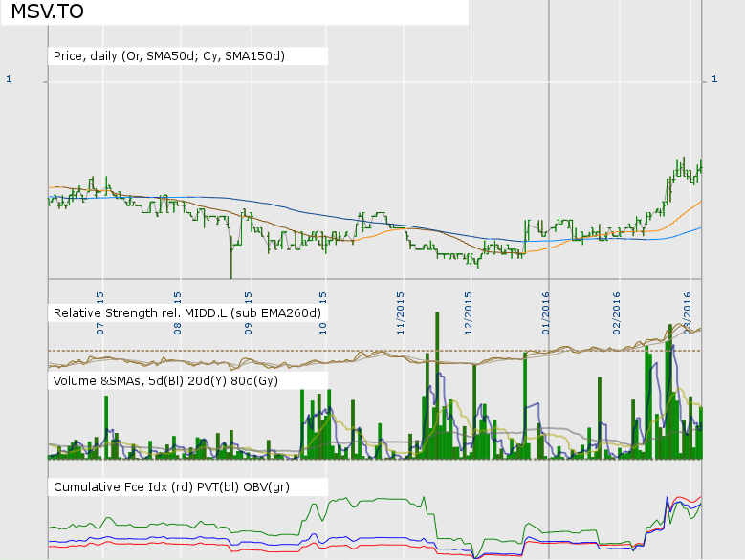Image resolution: width=745 pixels, height=560 pixels.
Task: Click the MSV.TO ticker title
Action: (x=48, y=12)
